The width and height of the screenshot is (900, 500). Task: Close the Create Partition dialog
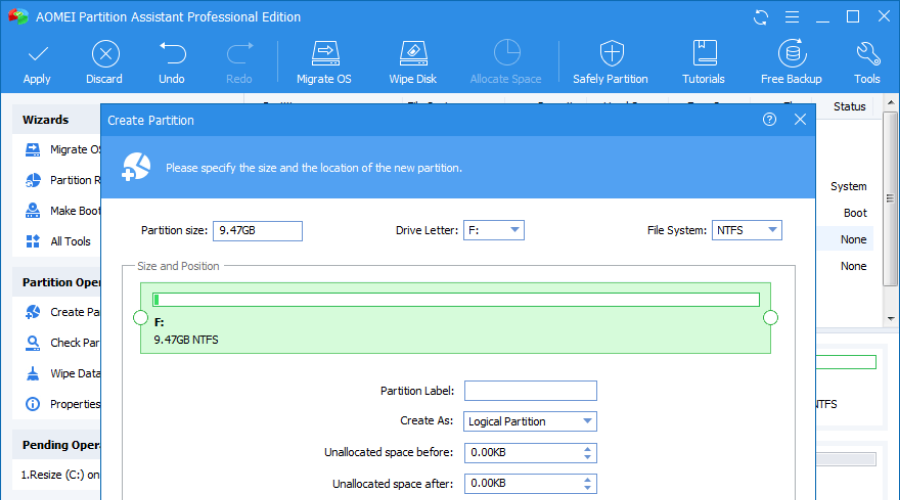(800, 119)
